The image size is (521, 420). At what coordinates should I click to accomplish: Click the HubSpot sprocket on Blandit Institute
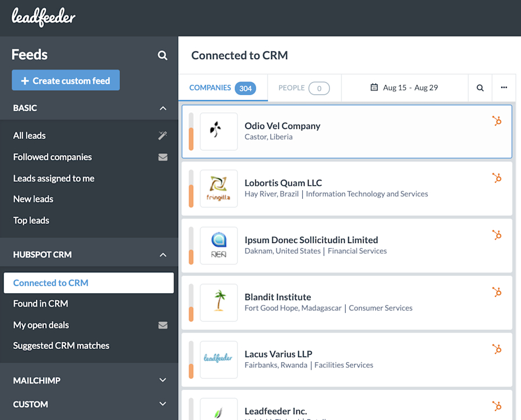click(x=497, y=292)
